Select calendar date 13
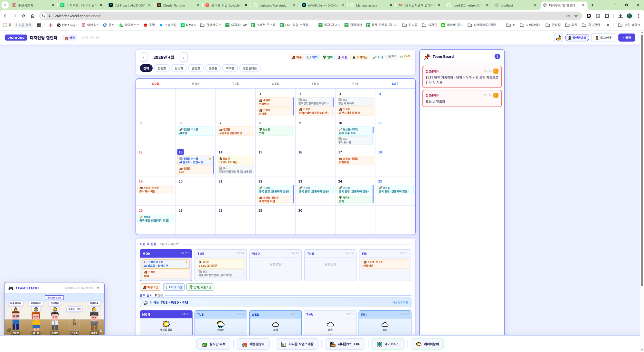644x352 pixels. (x=180, y=152)
